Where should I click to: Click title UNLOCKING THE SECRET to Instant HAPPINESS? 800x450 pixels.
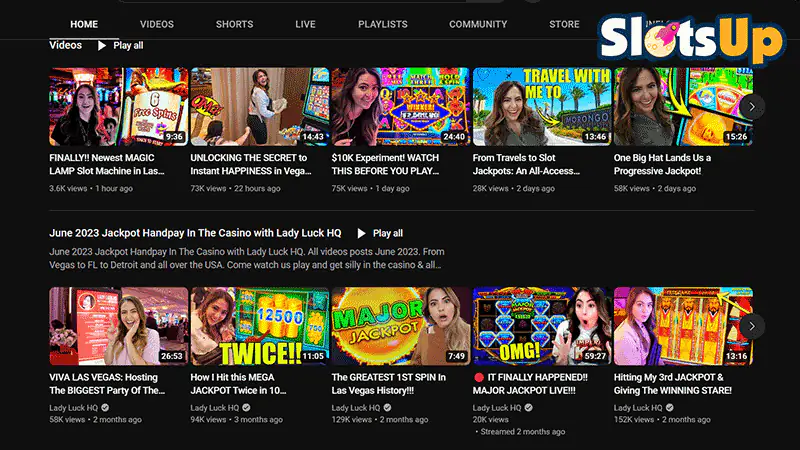click(251, 164)
